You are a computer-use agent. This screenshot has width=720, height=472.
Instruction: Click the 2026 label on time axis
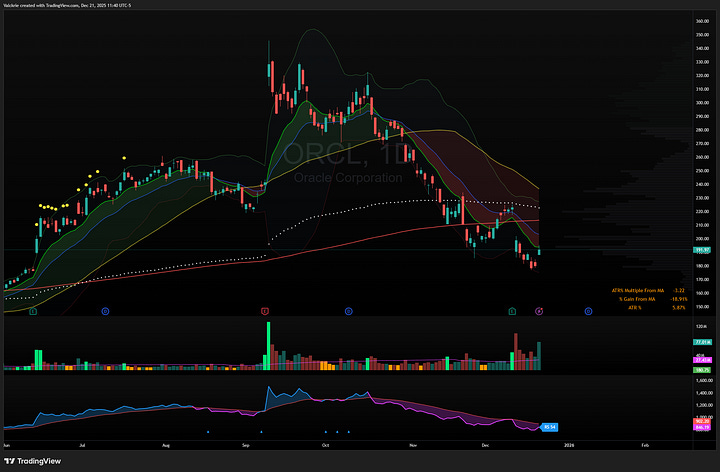tap(569, 445)
